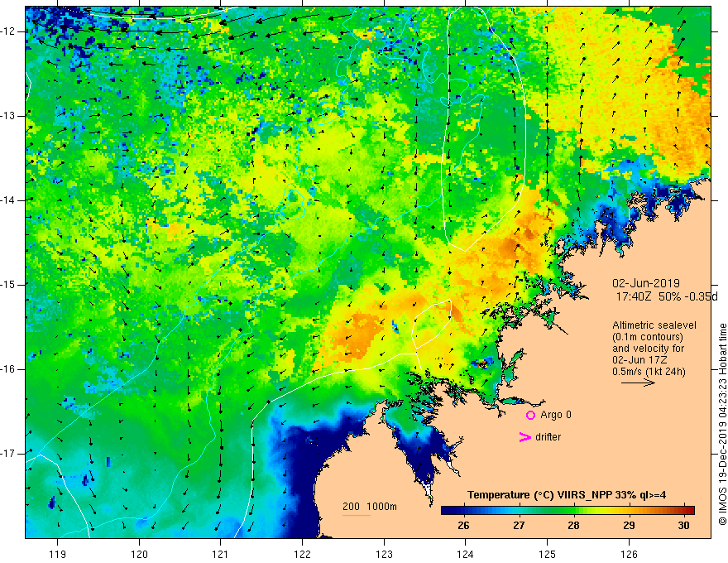
Task: Click the longitude axis label 119
Action: click(x=58, y=554)
